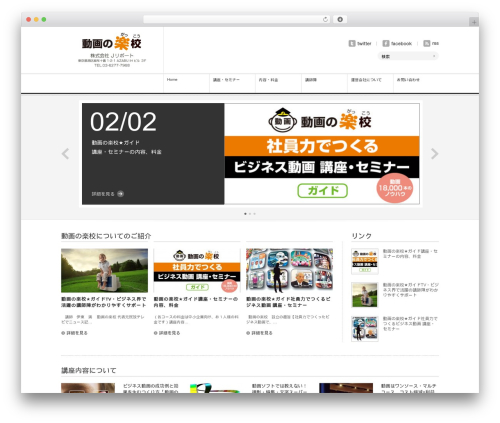Open the TV screens collage article thumbnail
The image size is (500, 423).
[289, 270]
